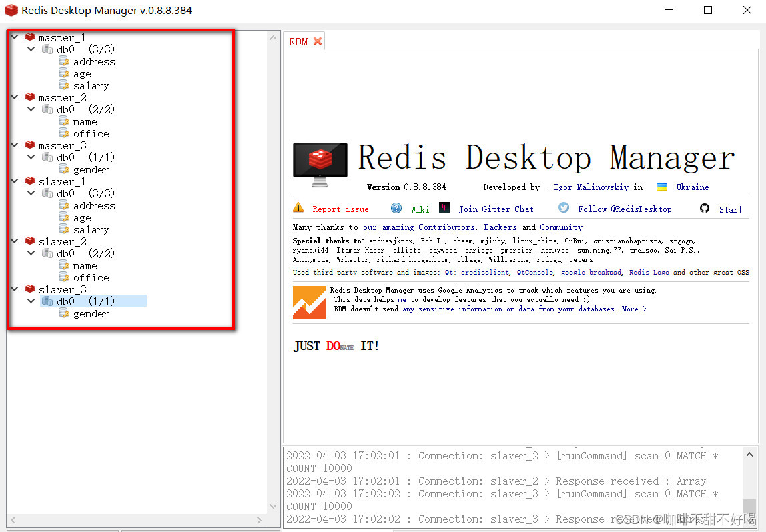Click the warning icon next to Report issue
The width and height of the screenshot is (766, 532).
pyautogui.click(x=298, y=207)
